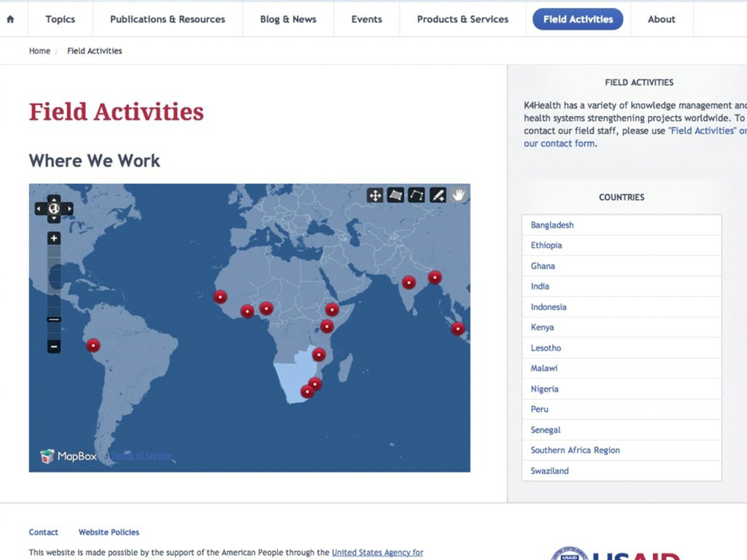
Task: Open Ethiopia in countries list
Action: click(x=622, y=245)
